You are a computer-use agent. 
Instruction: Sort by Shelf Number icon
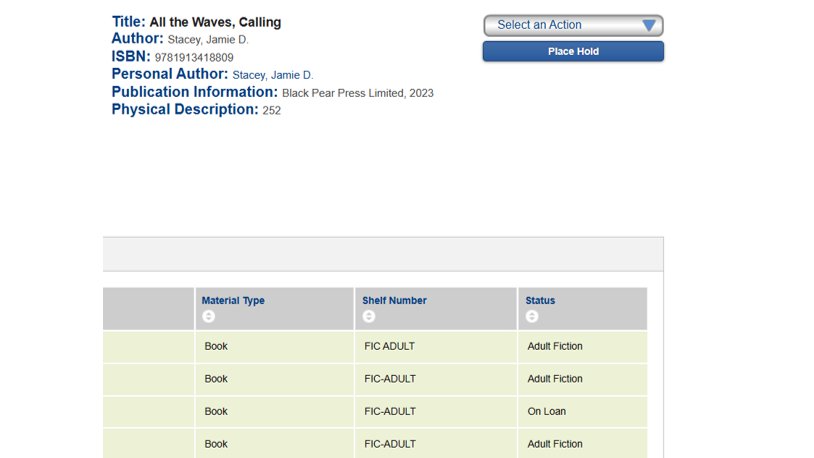click(369, 316)
